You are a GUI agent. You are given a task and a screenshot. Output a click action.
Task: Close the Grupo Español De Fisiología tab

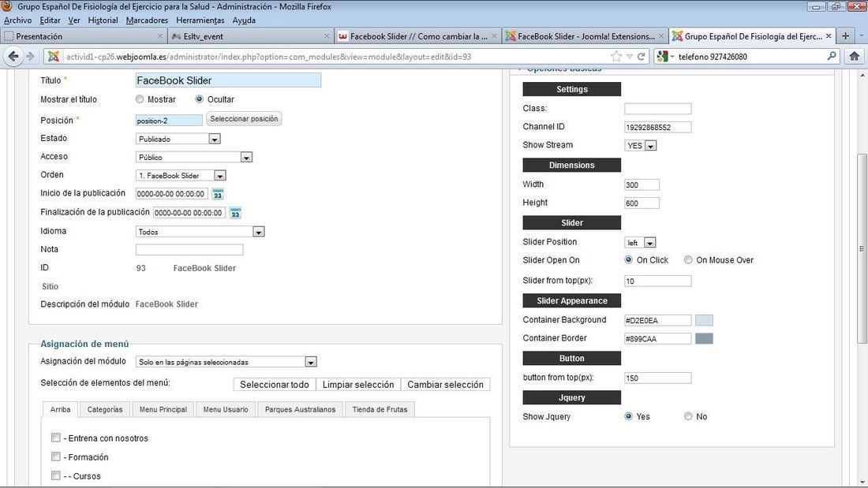click(829, 36)
